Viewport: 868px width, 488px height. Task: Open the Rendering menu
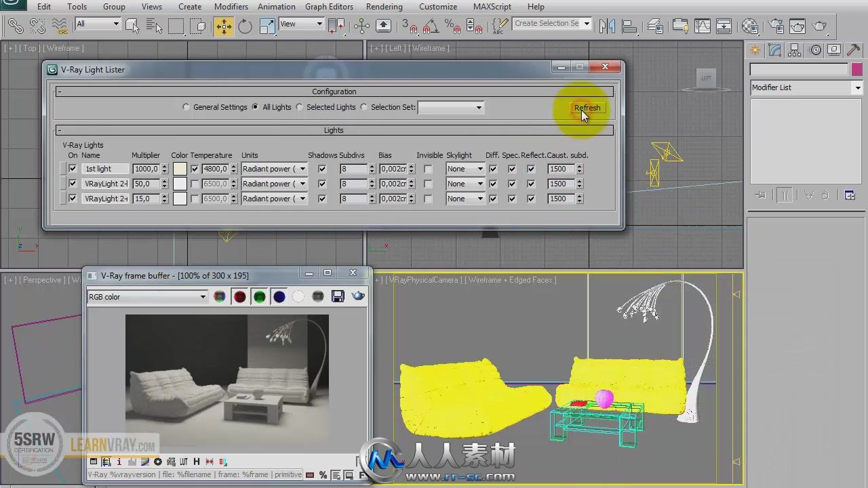click(384, 7)
